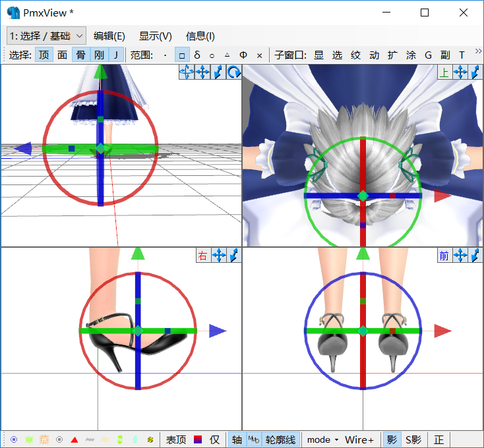
Task: Click top view pan arrows icon
Action: 460,72
